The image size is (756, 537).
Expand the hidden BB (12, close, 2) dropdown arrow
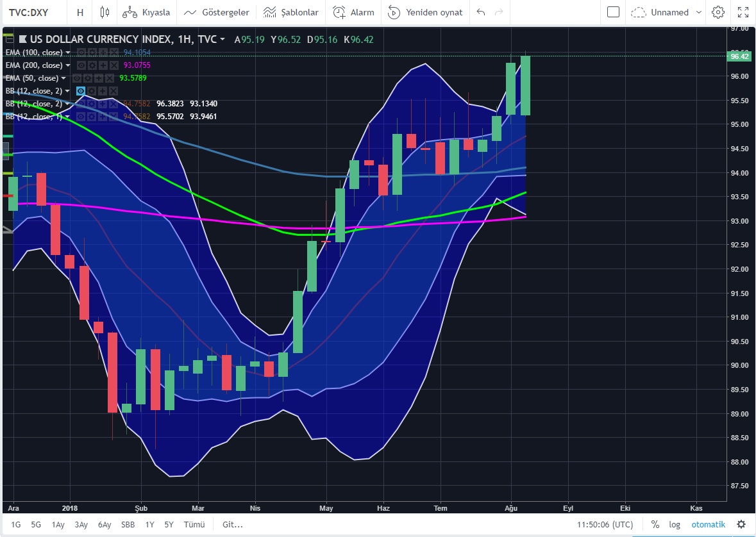pyautogui.click(x=67, y=90)
